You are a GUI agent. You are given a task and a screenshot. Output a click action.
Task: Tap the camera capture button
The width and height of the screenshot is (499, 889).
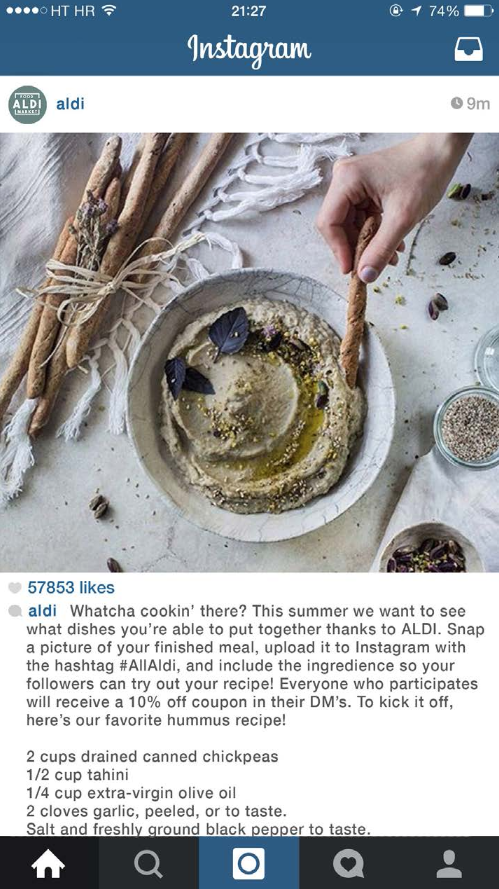coord(248,863)
